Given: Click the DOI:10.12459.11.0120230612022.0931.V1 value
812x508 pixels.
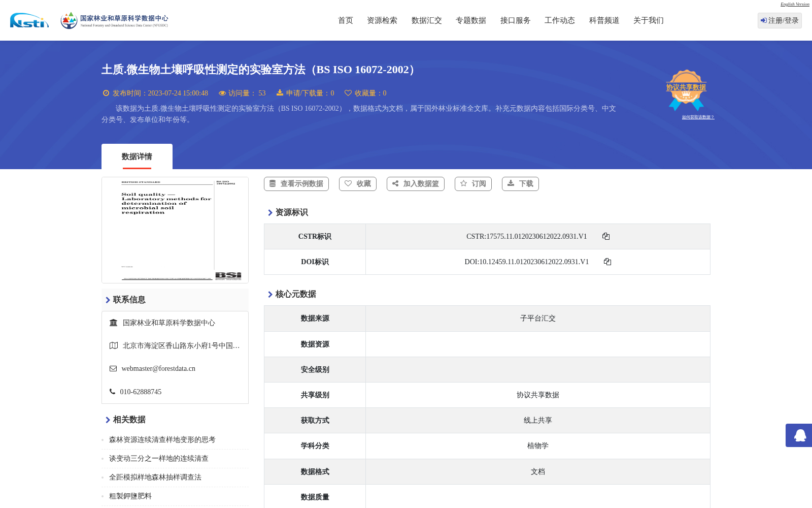Looking at the screenshot, I should 527,262.
